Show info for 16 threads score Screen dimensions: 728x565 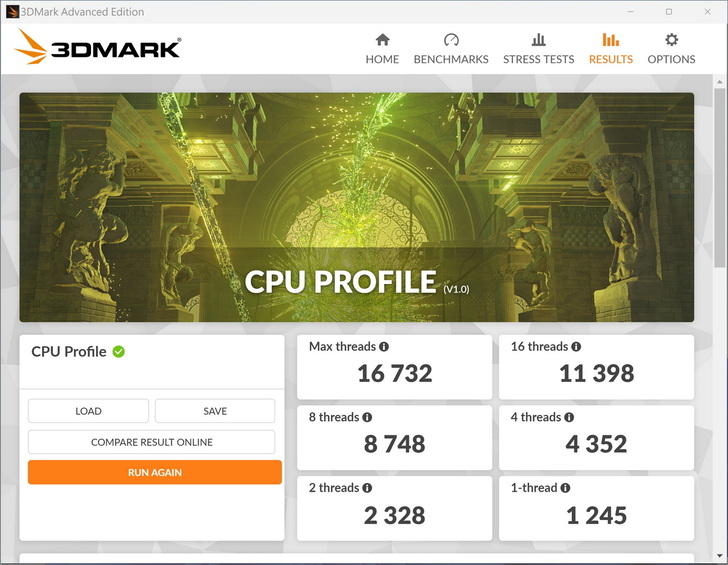coord(576,347)
